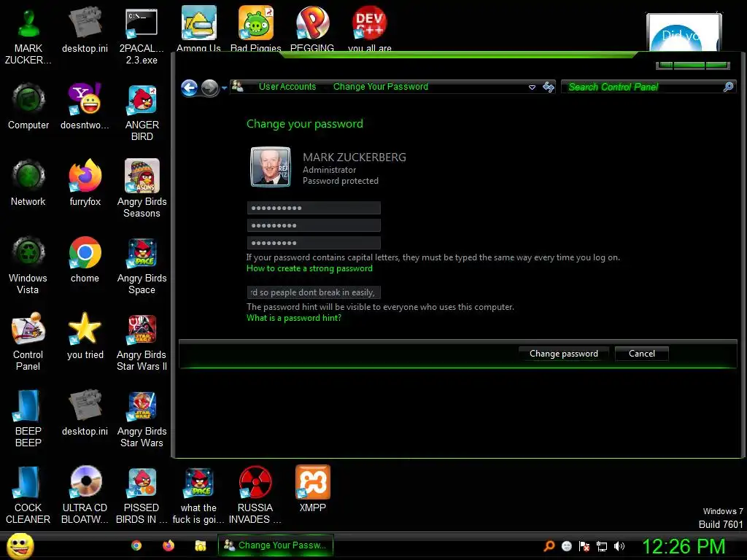
Task: Open the MARK ZUCKER... desktop icon
Action: [28, 36]
